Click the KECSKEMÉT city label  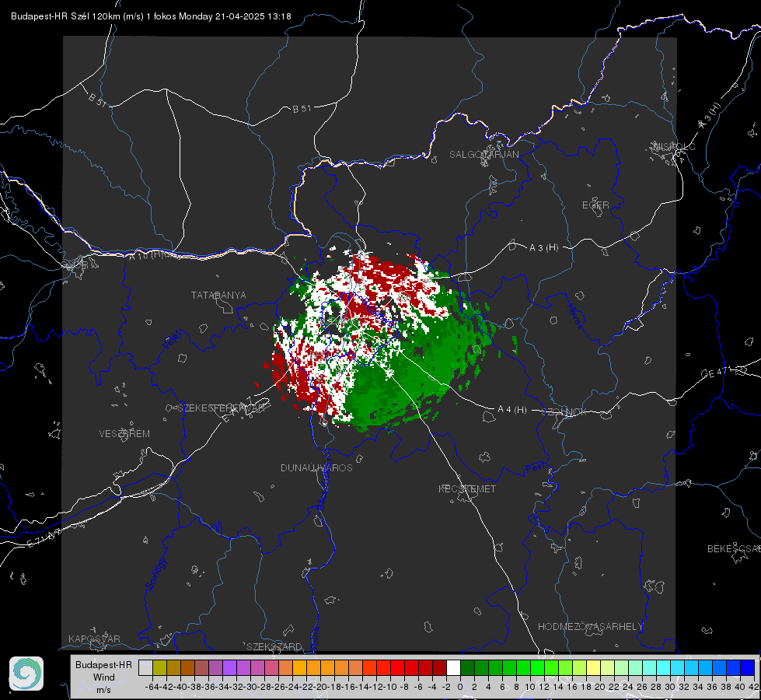coord(467,488)
